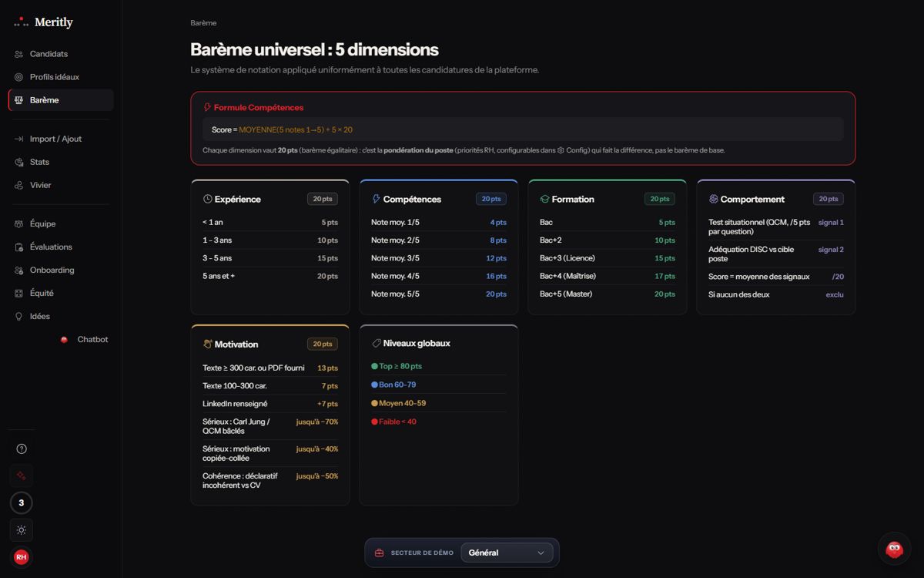The image size is (924, 578).
Task: Open the notifications counter showing 3
Action: coord(22,503)
